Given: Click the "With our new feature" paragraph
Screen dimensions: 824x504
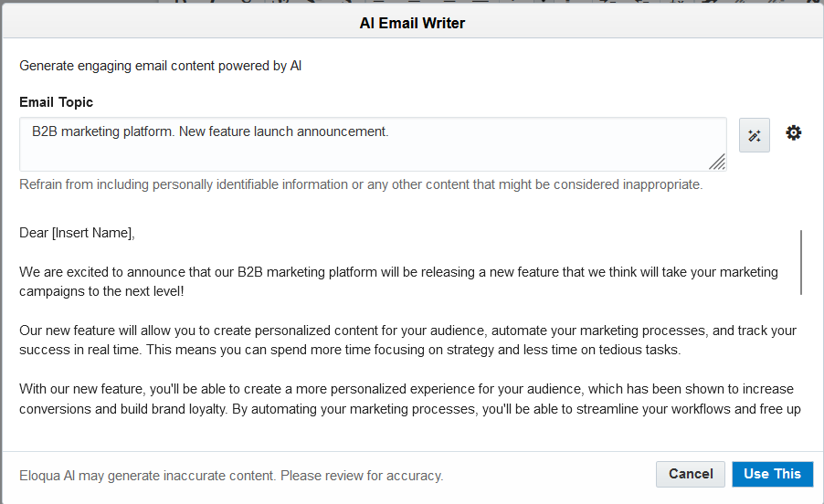Looking at the screenshot, I should 410,399.
